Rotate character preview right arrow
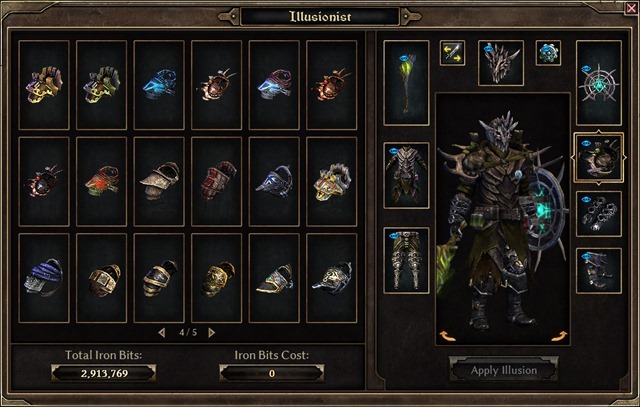The height and width of the screenshot is (407, 640). click(559, 336)
